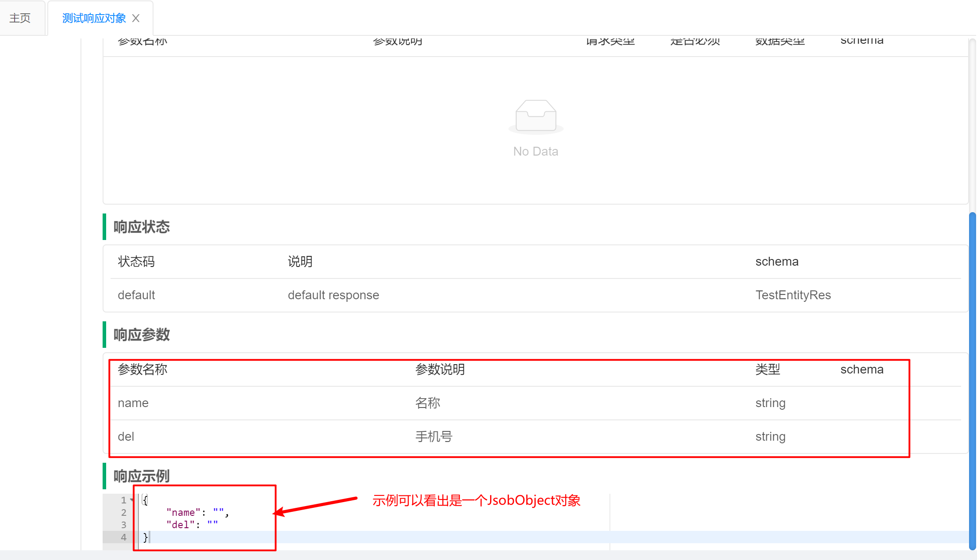The image size is (977, 560).
Task: Click the 响应示例 section header
Action: click(x=141, y=476)
